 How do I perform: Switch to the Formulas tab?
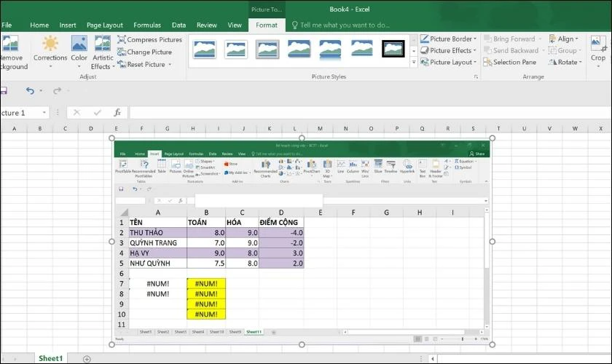pos(147,25)
